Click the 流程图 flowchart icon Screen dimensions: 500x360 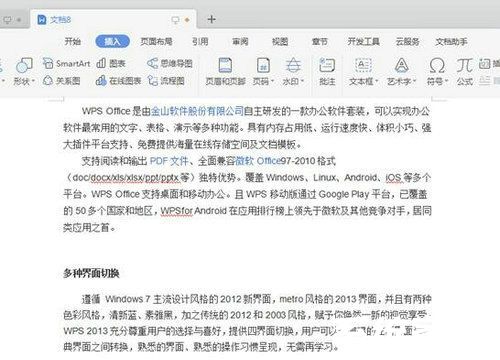166,80
